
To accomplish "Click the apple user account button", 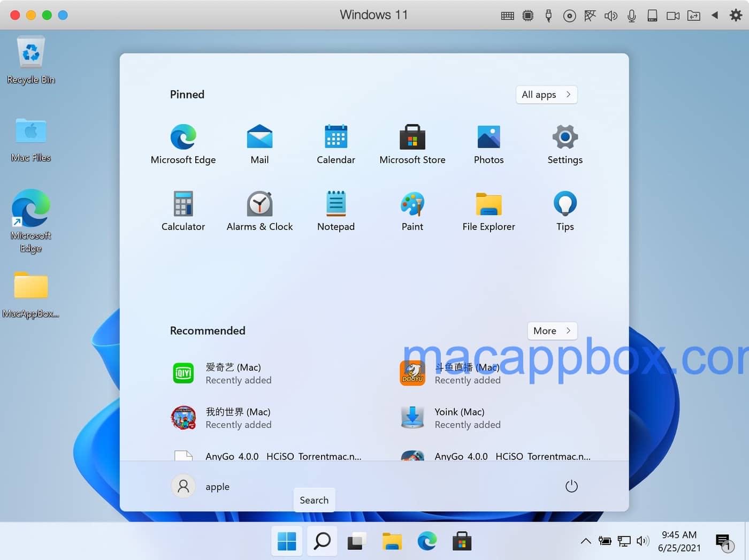I will point(201,486).
